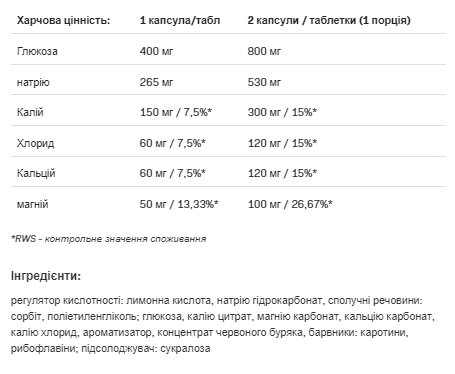Click the 'Харчова цінність:' header cell

[x=63, y=20]
